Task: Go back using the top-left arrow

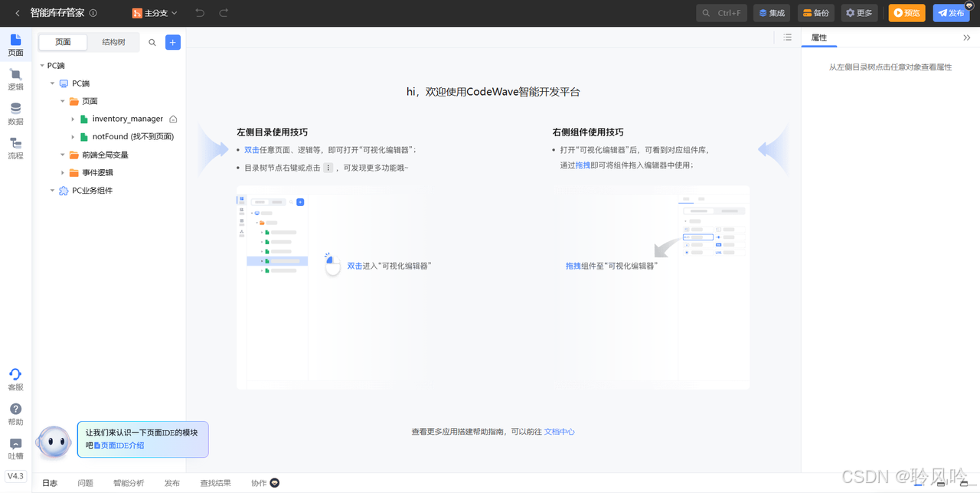Action: pyautogui.click(x=18, y=13)
